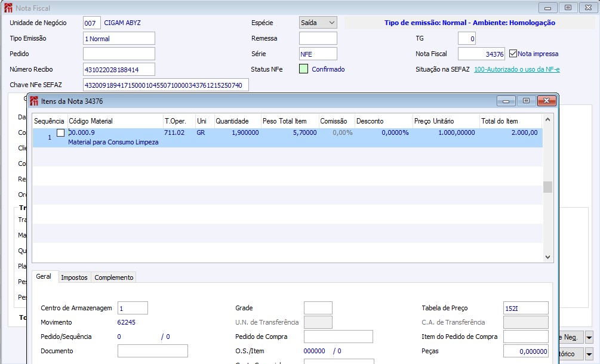Click the Quantidade column header
The width and height of the screenshot is (600, 364).
(238, 121)
